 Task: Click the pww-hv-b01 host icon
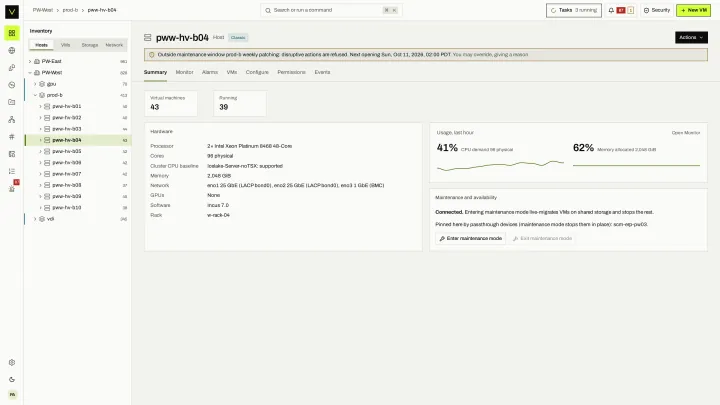[x=47, y=106]
